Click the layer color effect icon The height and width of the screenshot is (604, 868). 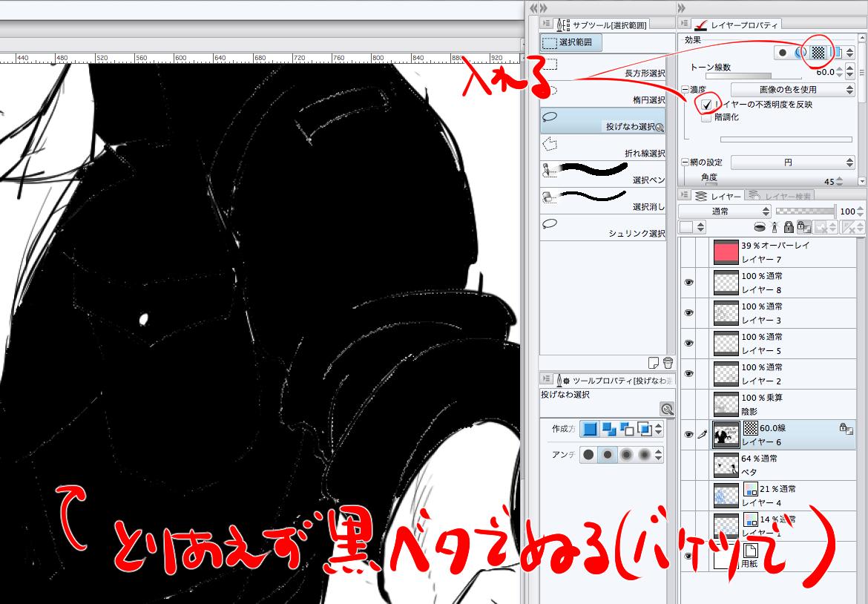[835, 53]
